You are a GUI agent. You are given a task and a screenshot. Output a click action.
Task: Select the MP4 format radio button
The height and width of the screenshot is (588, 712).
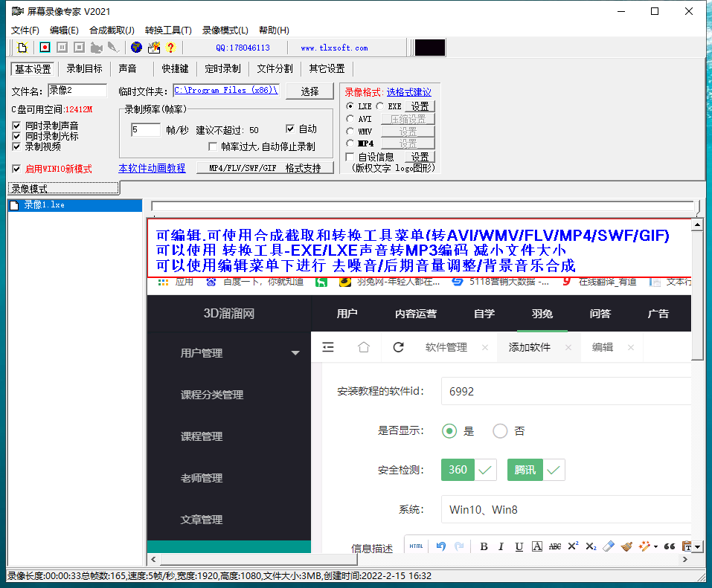pos(350,143)
